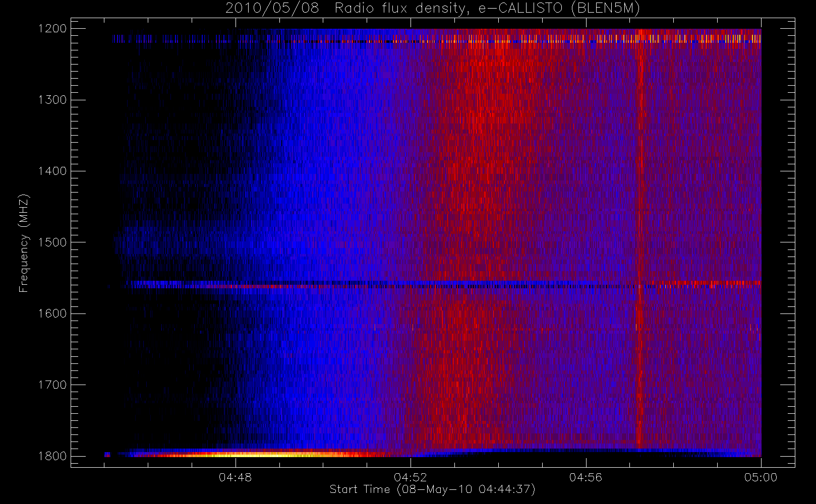Click the 1600 frequency tick label
The height and width of the screenshot is (504, 816).
[52, 313]
